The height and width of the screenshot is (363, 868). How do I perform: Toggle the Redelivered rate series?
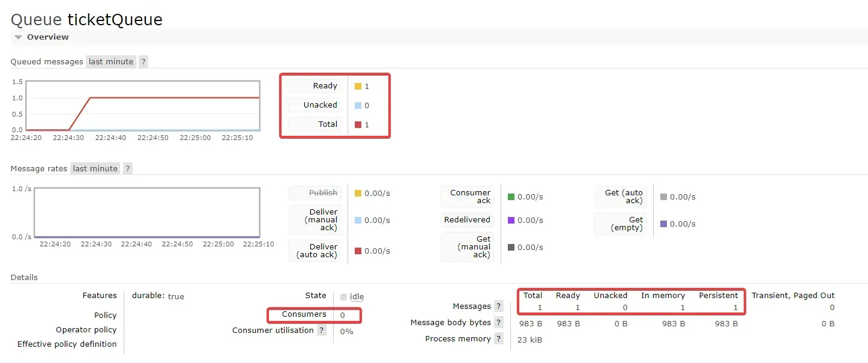click(466, 219)
